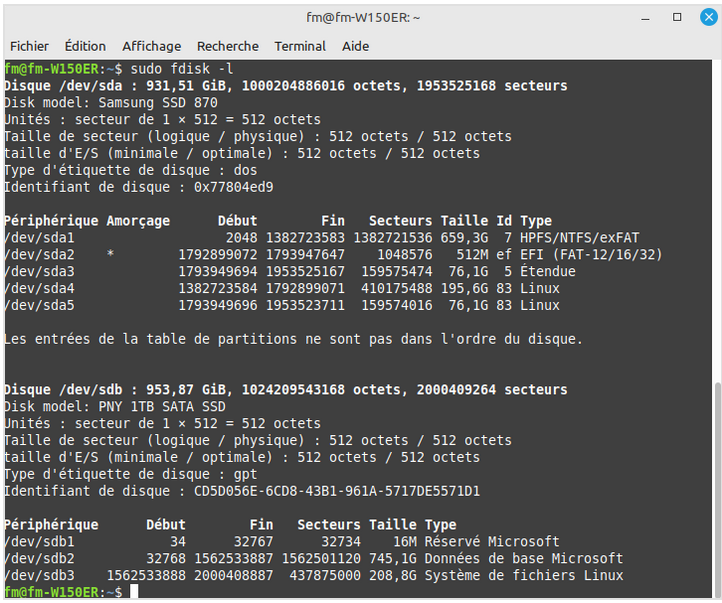Open the Édition menu
722x603 pixels.
[85, 46]
